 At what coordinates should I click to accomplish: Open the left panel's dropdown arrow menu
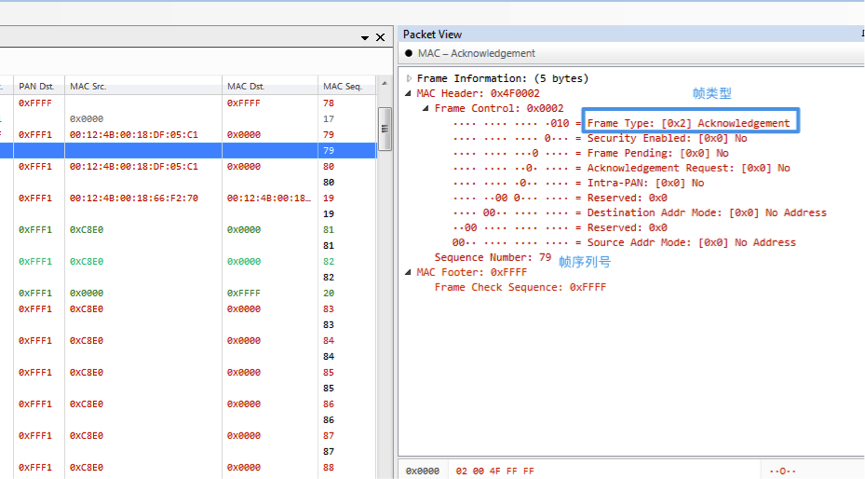365,38
